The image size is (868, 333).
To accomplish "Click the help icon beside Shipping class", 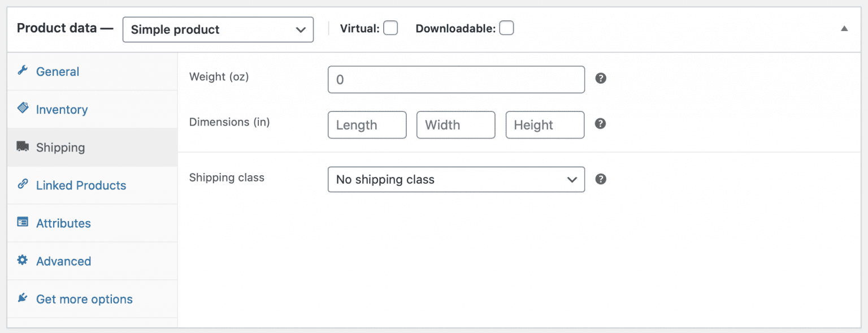I will pos(600,179).
